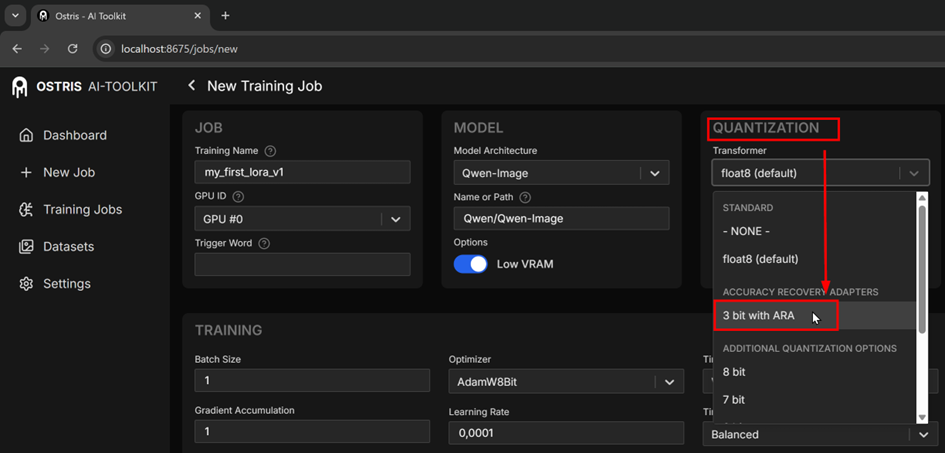Image resolution: width=945 pixels, height=453 pixels.
Task: Click the help icon next to Training Name
Action: point(271,151)
